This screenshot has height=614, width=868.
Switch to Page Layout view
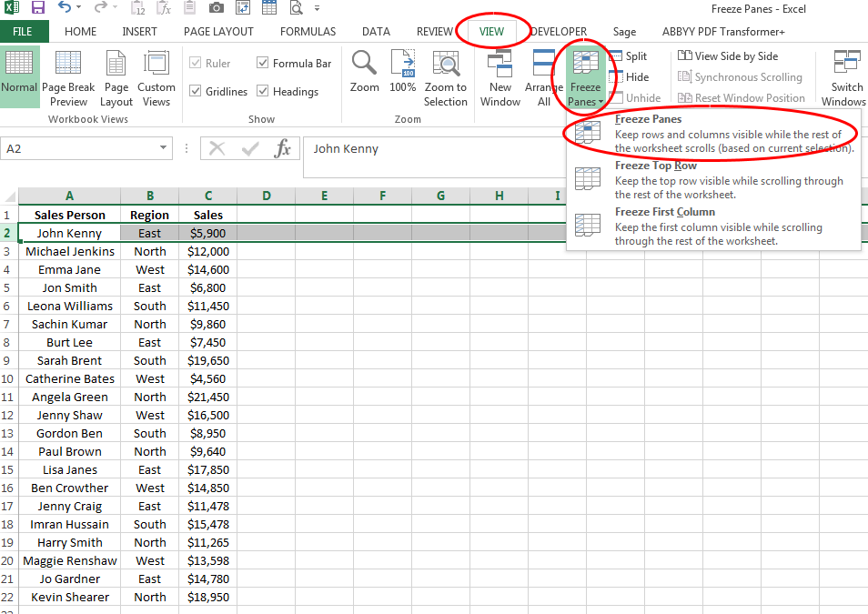point(116,78)
